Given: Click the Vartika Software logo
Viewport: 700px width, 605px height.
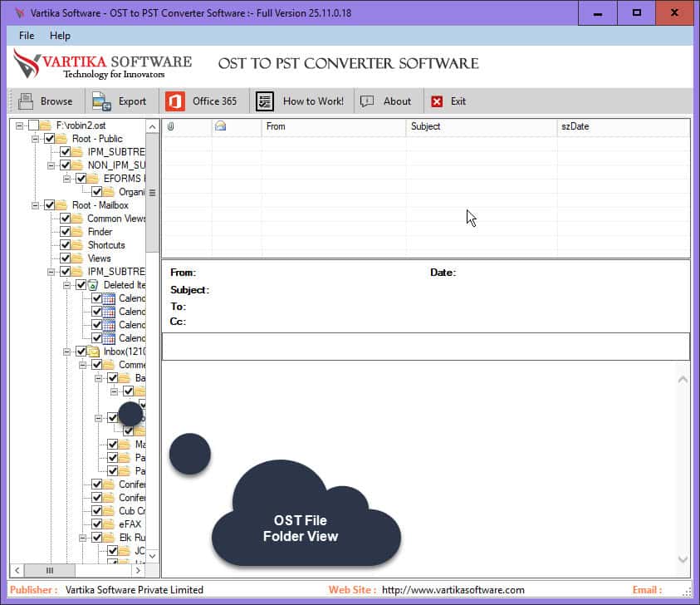Looking at the screenshot, I should (x=103, y=65).
